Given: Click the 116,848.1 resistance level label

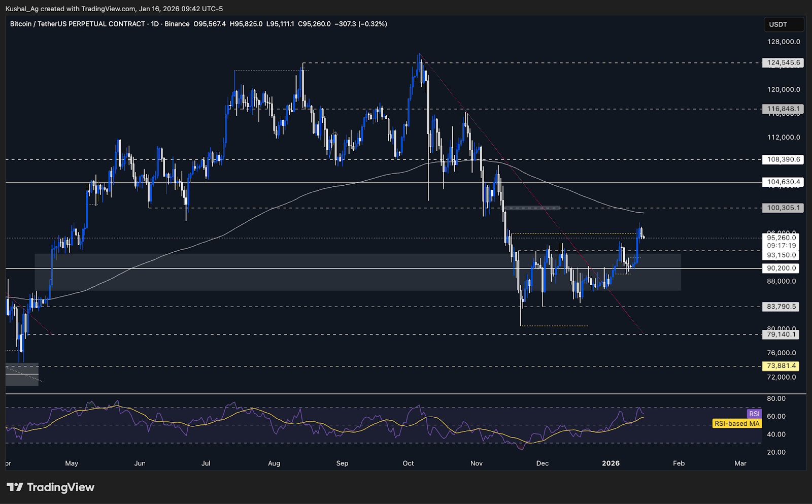Looking at the screenshot, I should pyautogui.click(x=783, y=109).
